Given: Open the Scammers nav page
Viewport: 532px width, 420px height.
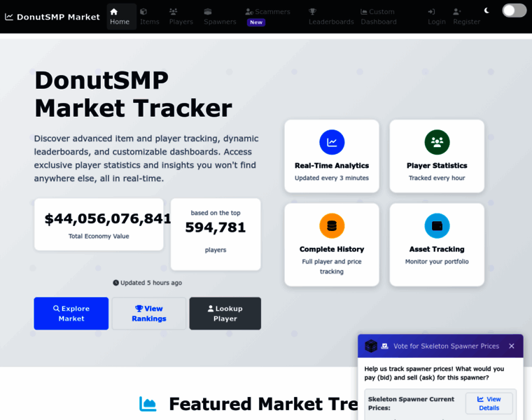Looking at the screenshot, I should point(267,17).
